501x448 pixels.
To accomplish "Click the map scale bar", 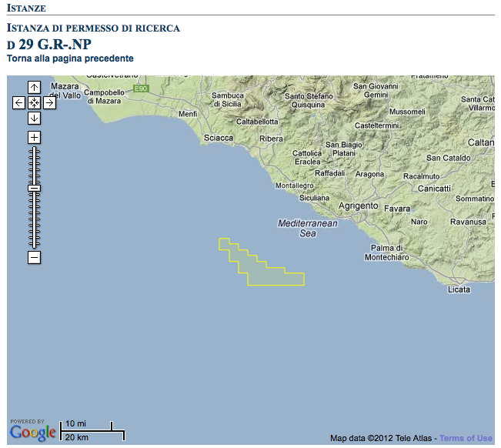I will pyautogui.click(x=92, y=431).
